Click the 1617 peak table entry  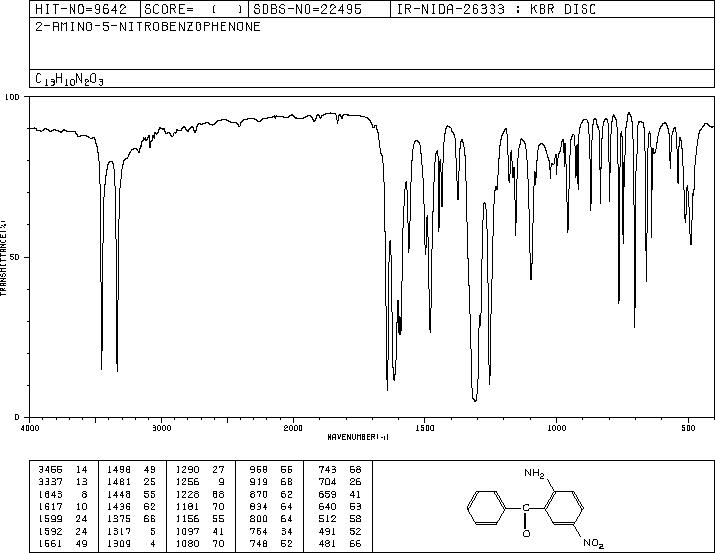tap(63, 506)
